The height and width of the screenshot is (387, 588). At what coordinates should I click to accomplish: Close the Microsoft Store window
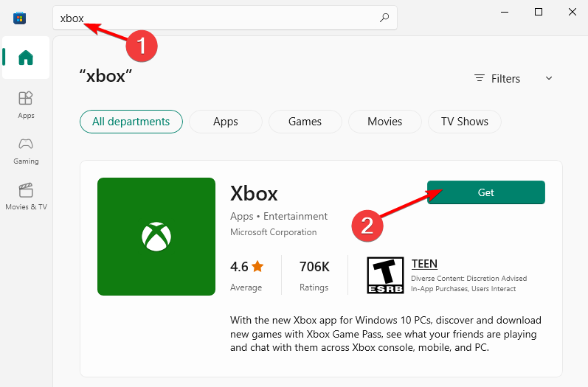[x=573, y=12]
